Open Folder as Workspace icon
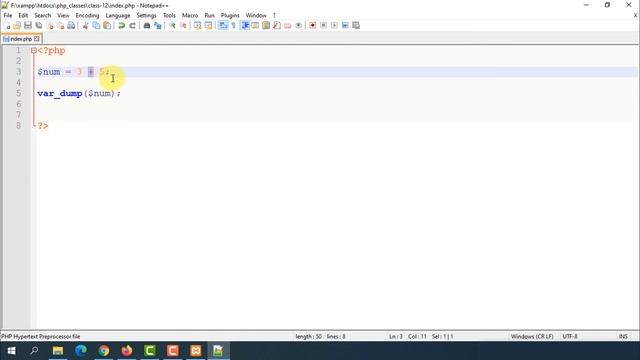640x360 pixels. coord(288,25)
